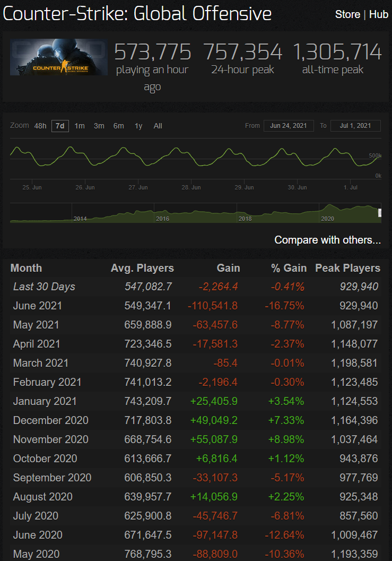392x561 pixels.
Task: Click the Counter-Strike game banner image
Action: pos(59,57)
